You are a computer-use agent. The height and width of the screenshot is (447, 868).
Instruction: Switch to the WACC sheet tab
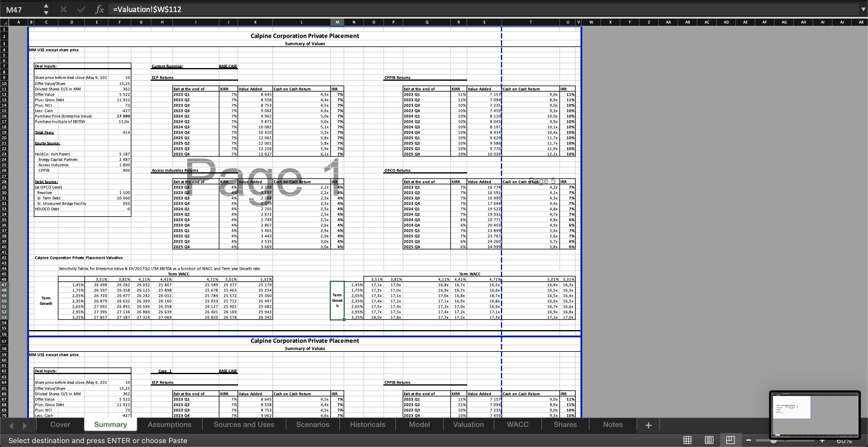(x=517, y=424)
